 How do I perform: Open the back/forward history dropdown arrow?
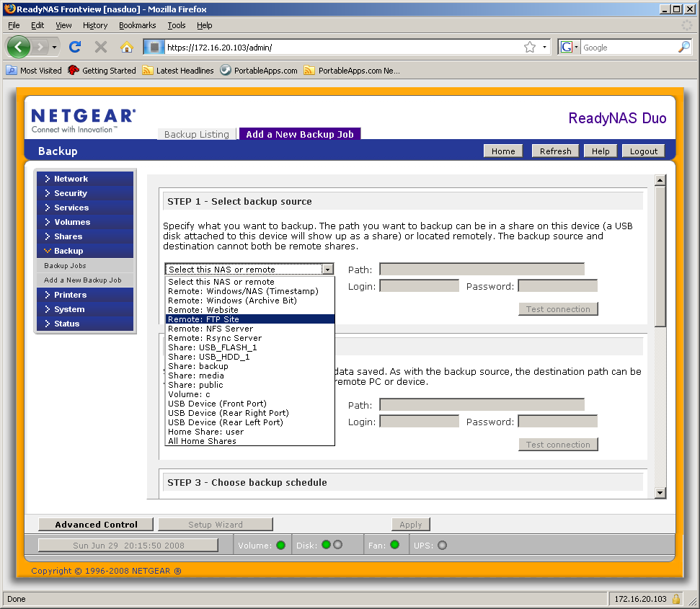tap(54, 47)
